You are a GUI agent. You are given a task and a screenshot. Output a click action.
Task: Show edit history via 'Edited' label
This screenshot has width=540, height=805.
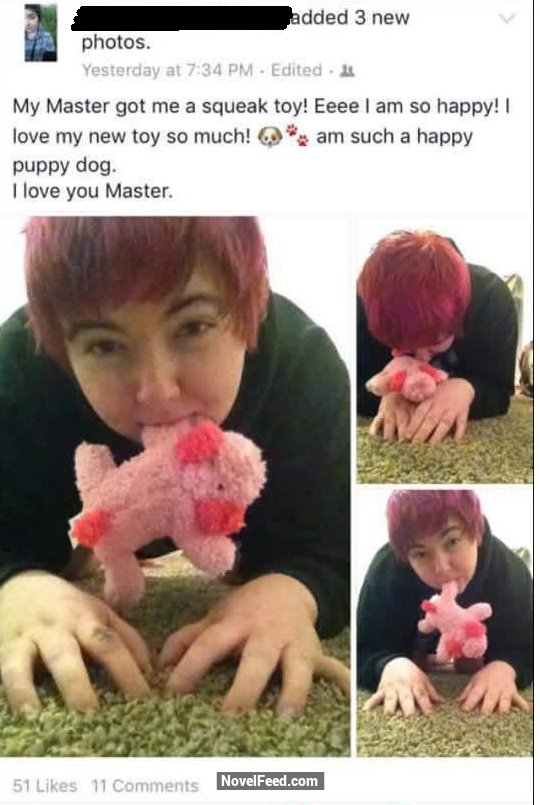(297, 70)
